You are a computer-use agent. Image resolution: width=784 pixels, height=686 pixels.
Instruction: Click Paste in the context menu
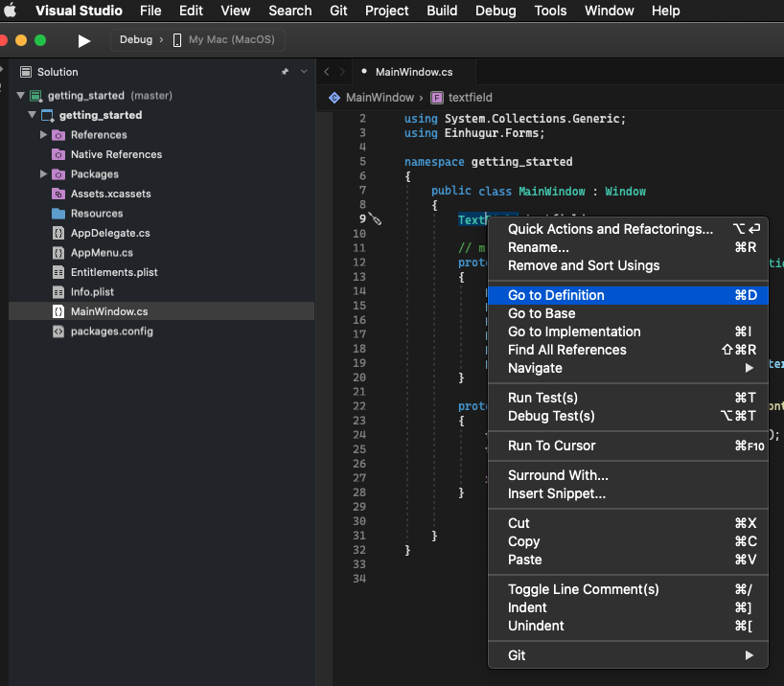pos(628,560)
